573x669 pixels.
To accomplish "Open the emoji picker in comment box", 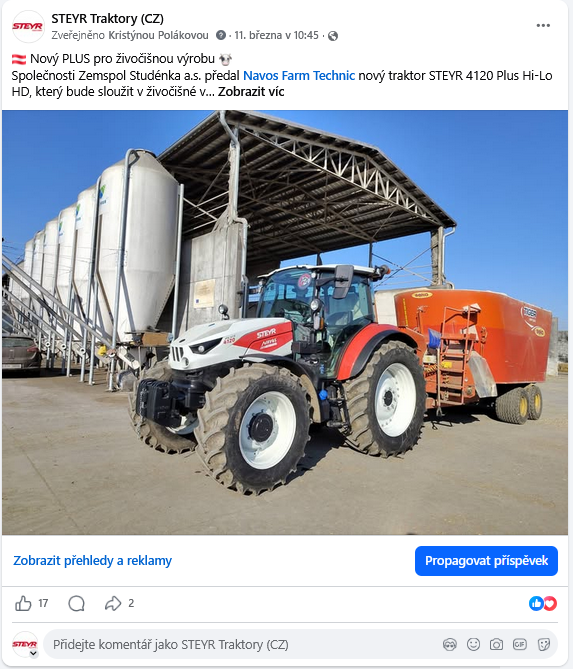I will (x=473, y=644).
